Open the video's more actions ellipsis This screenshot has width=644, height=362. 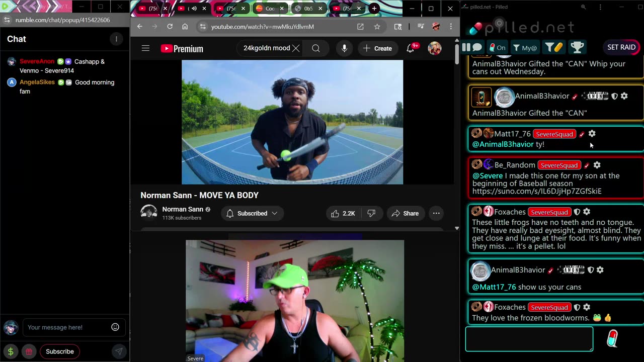(436, 213)
